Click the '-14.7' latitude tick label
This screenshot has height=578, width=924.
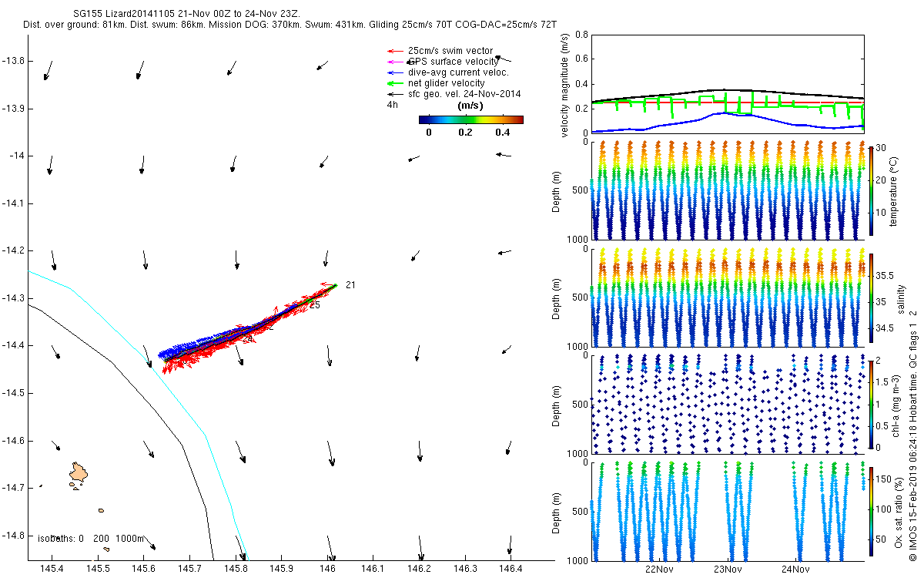[x=15, y=488]
